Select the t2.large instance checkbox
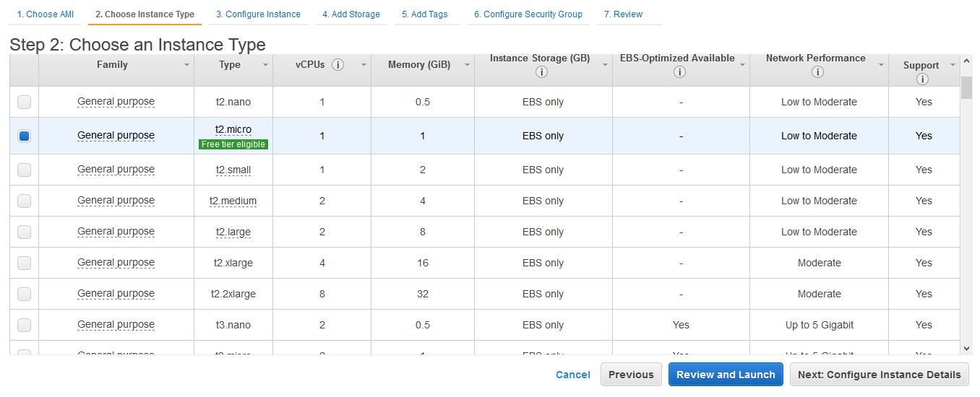This screenshot has width=980, height=397. (25, 232)
